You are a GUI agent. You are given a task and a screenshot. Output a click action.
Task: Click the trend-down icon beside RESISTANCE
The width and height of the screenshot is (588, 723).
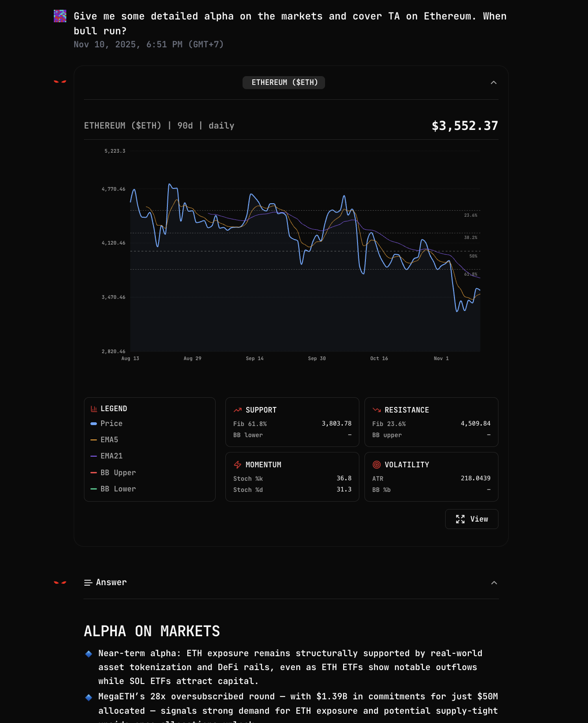point(377,410)
